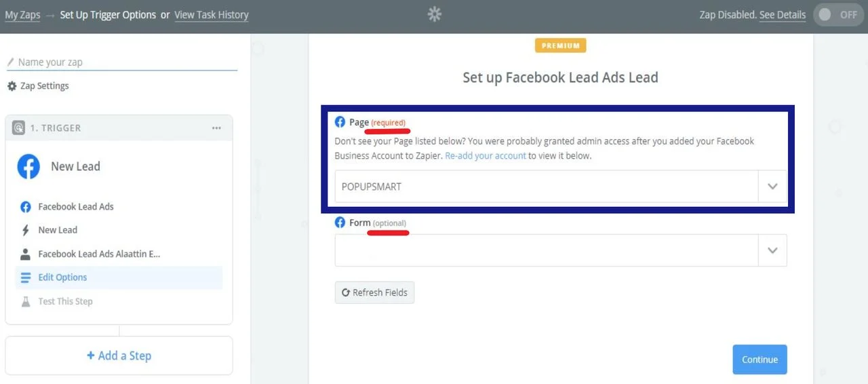This screenshot has width=868, height=384.
Task: Open Re-add your account link
Action: point(486,155)
